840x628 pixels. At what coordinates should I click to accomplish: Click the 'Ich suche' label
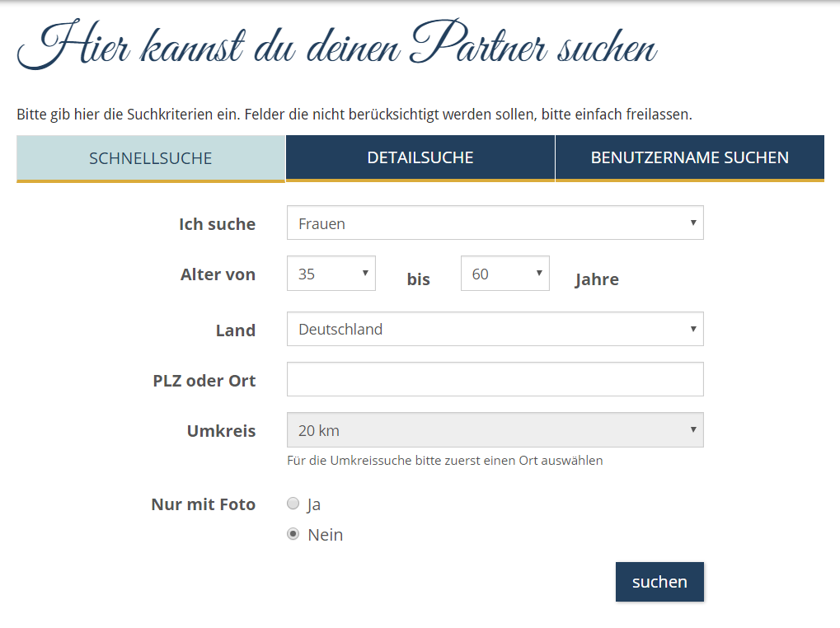217,224
